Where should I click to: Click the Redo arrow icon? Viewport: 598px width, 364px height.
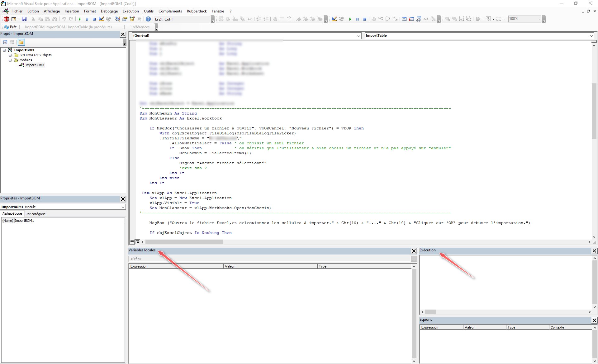[71, 19]
